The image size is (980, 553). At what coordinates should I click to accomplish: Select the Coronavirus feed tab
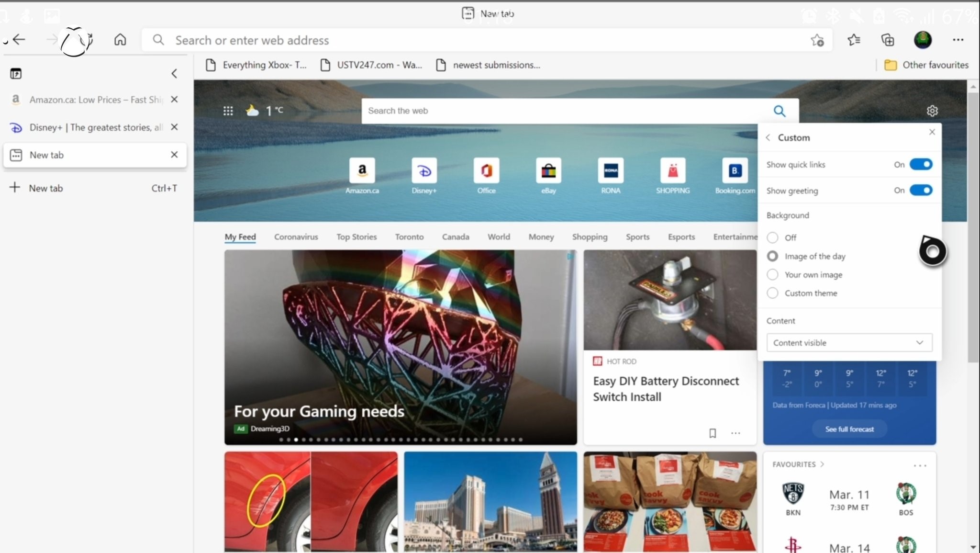pyautogui.click(x=296, y=237)
